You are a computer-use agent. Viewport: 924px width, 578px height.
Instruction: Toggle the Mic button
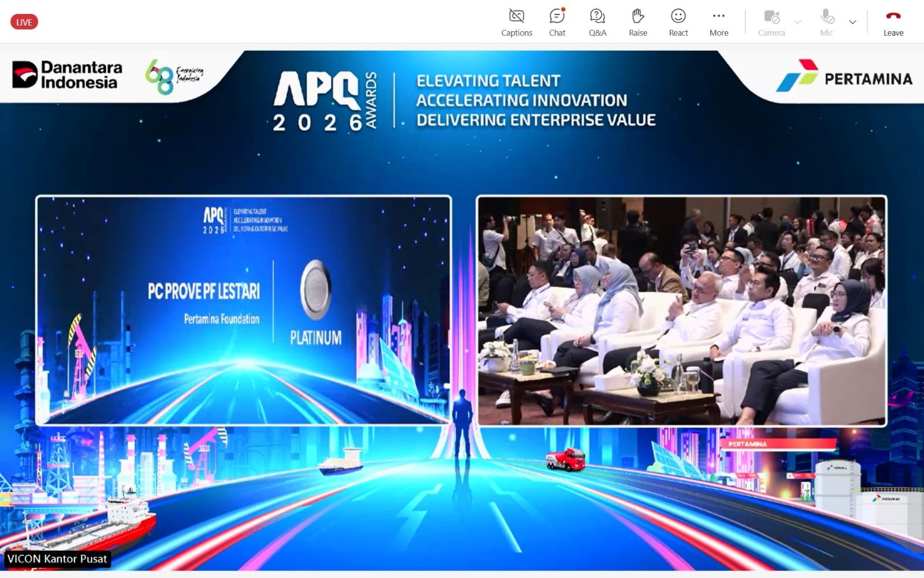click(826, 23)
